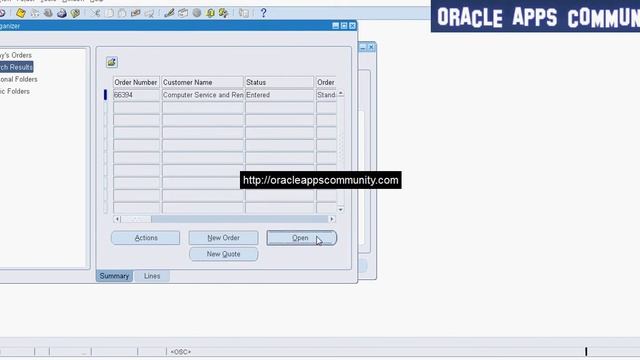640x360 pixels.
Task: Click the current record indicator beside 66394
Action: pyautogui.click(x=105, y=95)
